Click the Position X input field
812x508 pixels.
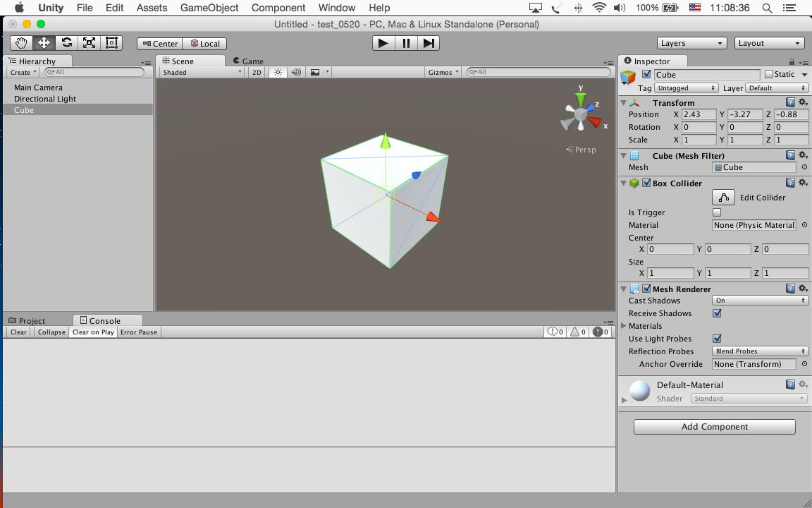(x=699, y=114)
